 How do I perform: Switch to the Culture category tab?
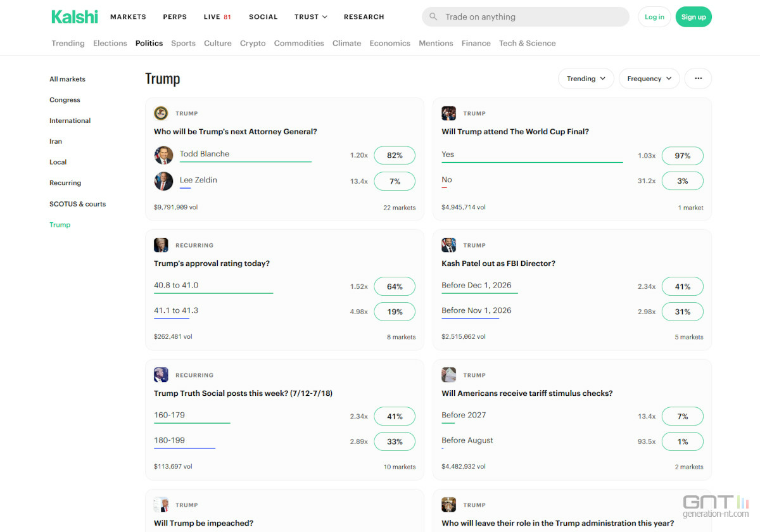(218, 43)
